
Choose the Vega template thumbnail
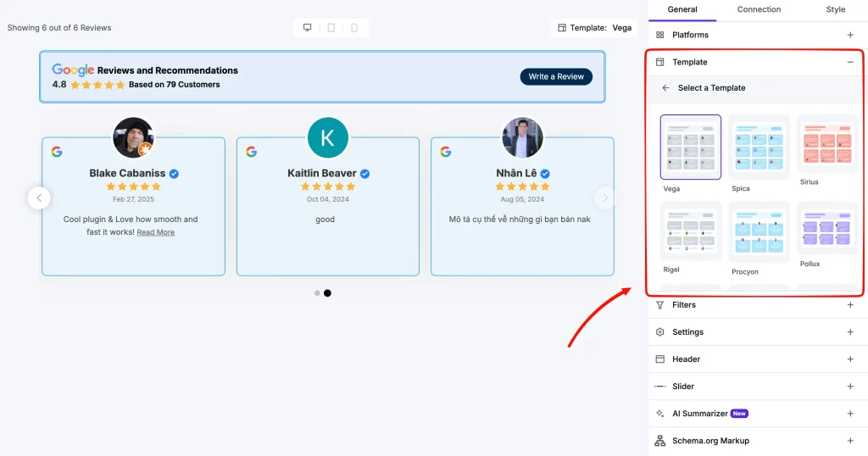[x=690, y=147]
